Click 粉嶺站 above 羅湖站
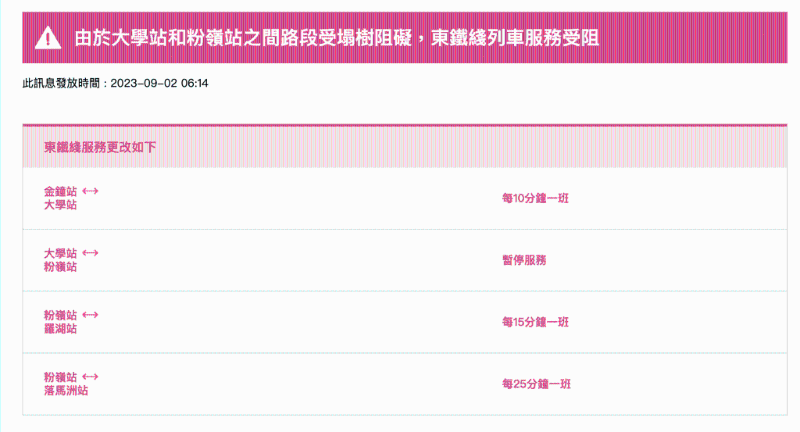 (60, 315)
